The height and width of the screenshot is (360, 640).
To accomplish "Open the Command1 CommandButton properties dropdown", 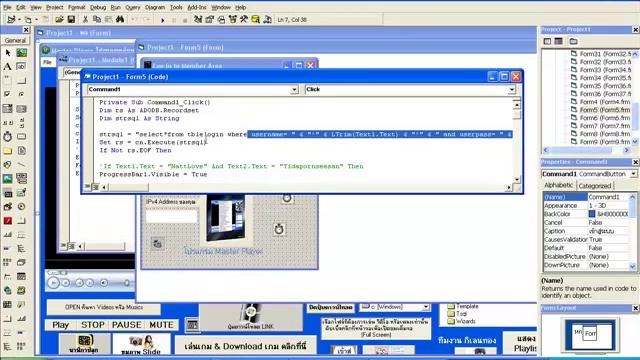I will click(633, 174).
